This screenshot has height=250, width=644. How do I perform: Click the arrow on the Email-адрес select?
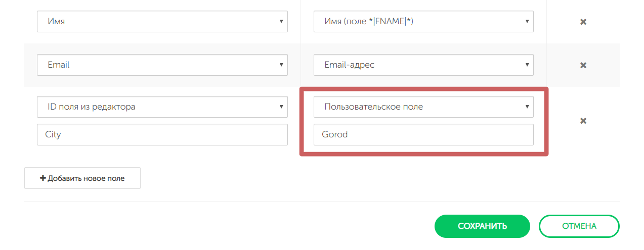point(527,65)
